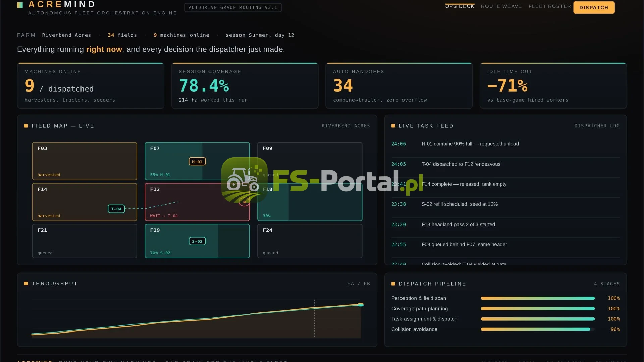The height and width of the screenshot is (362, 644).
Task: Click the DISPATCH button
Action: 594,7
